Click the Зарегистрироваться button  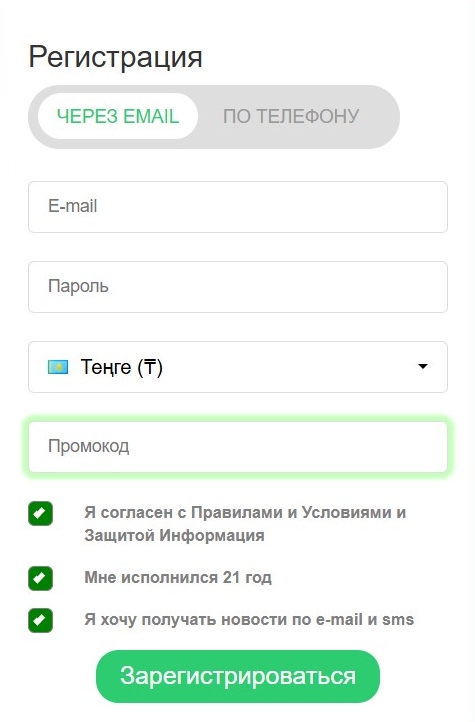coord(238,676)
